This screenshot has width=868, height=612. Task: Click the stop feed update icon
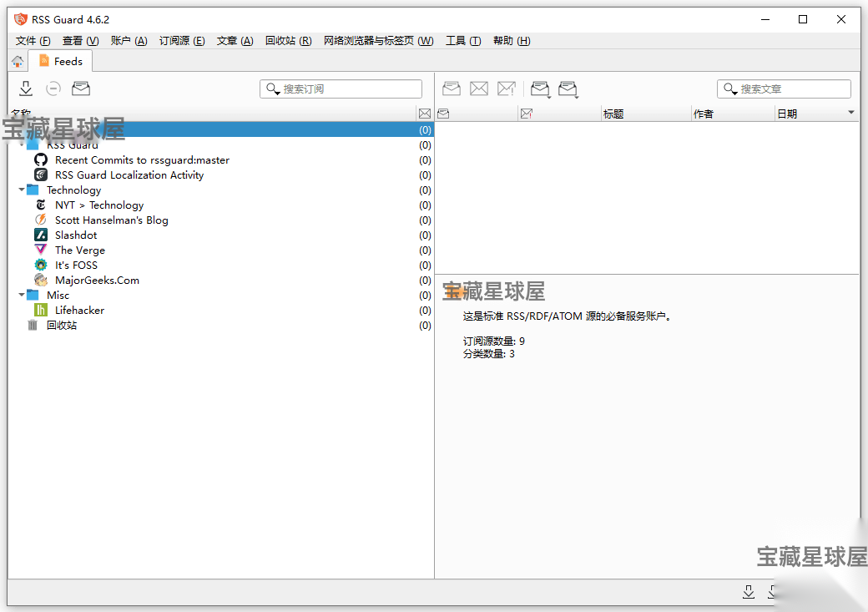click(x=53, y=89)
